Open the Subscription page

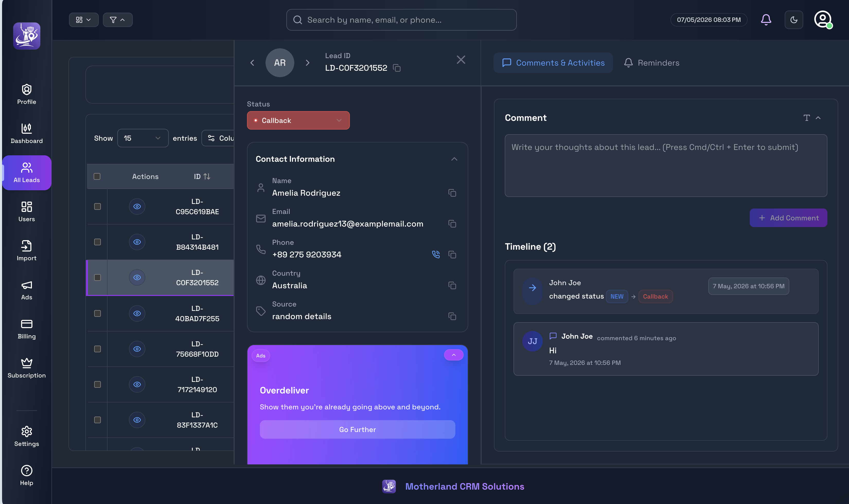click(x=26, y=368)
